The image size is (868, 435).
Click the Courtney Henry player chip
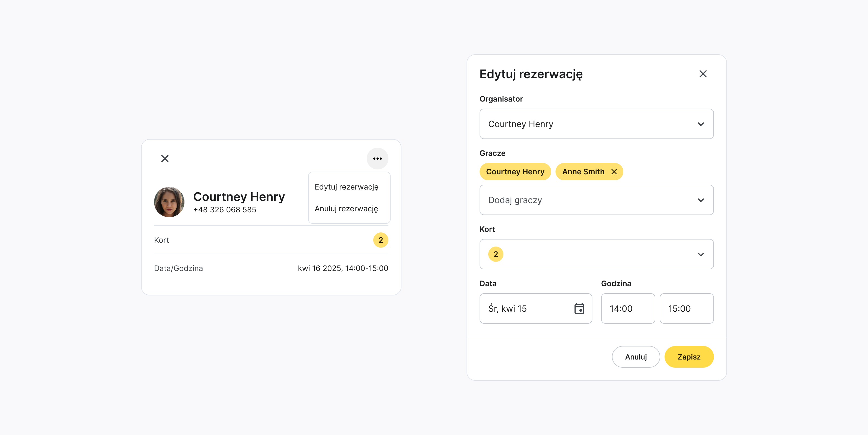pos(515,172)
